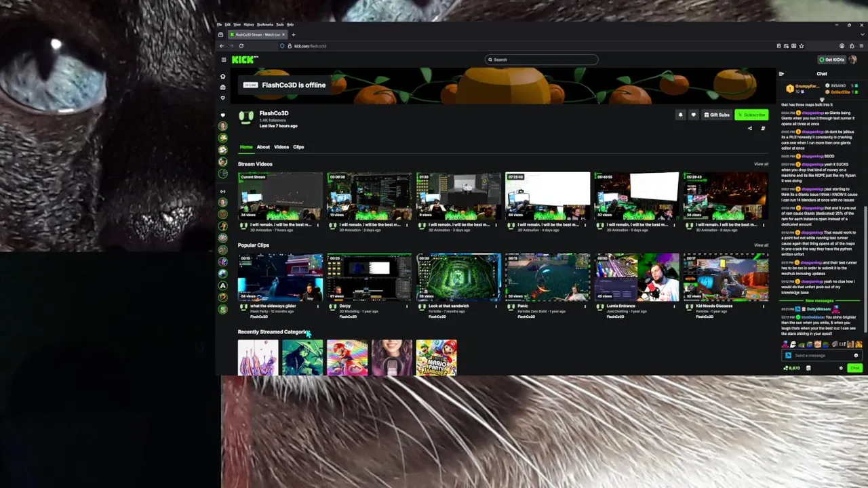Switch to the Home channel tab
868x488 pixels.
(x=246, y=147)
